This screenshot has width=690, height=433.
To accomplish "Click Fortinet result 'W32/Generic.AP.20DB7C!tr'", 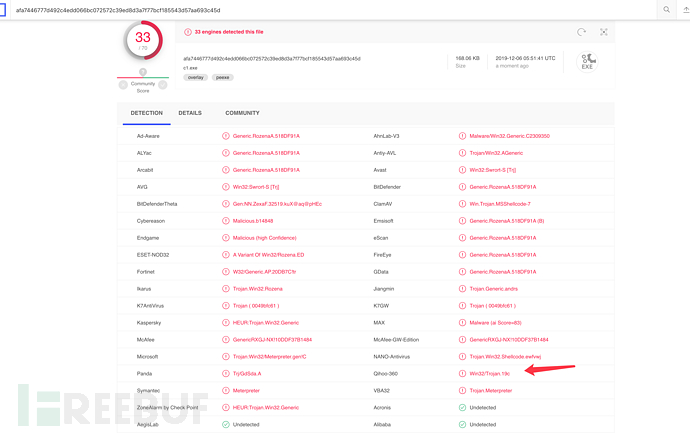I will 264,272.
